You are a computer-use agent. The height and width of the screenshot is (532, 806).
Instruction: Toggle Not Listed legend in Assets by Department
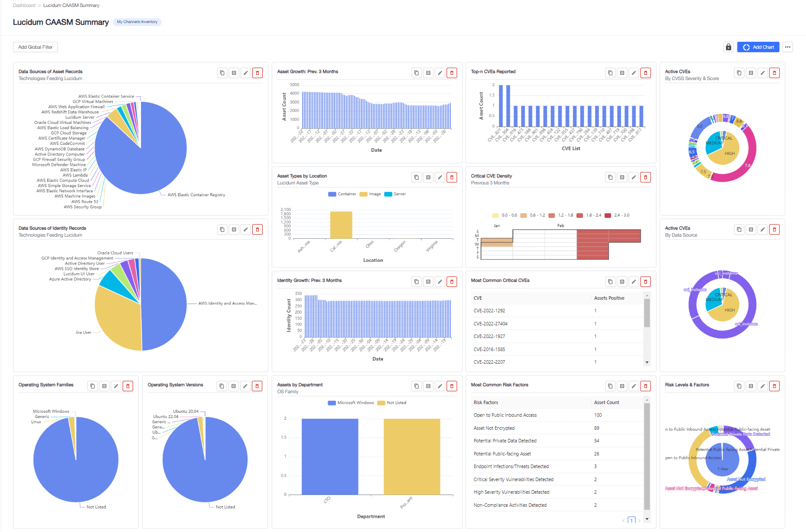pos(392,403)
